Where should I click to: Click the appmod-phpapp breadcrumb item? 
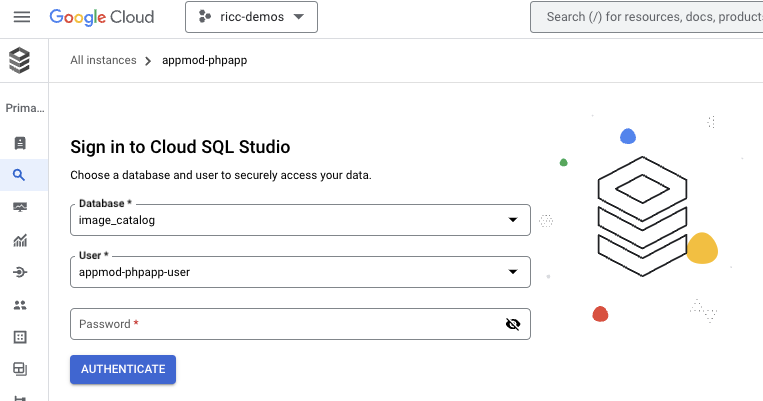coord(204,60)
